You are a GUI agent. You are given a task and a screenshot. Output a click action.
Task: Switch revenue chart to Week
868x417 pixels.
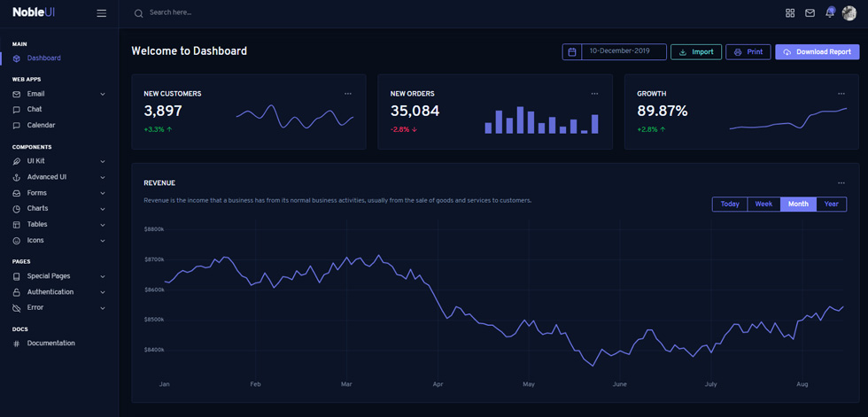coord(763,205)
